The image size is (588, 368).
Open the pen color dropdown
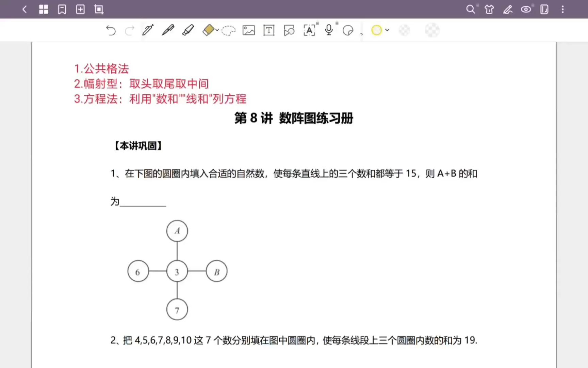click(x=387, y=30)
